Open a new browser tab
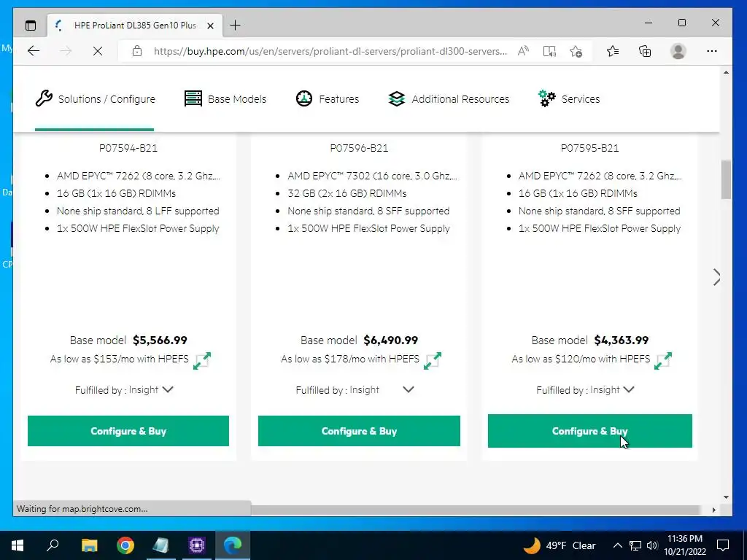Image resolution: width=747 pixels, height=560 pixels. (x=236, y=26)
